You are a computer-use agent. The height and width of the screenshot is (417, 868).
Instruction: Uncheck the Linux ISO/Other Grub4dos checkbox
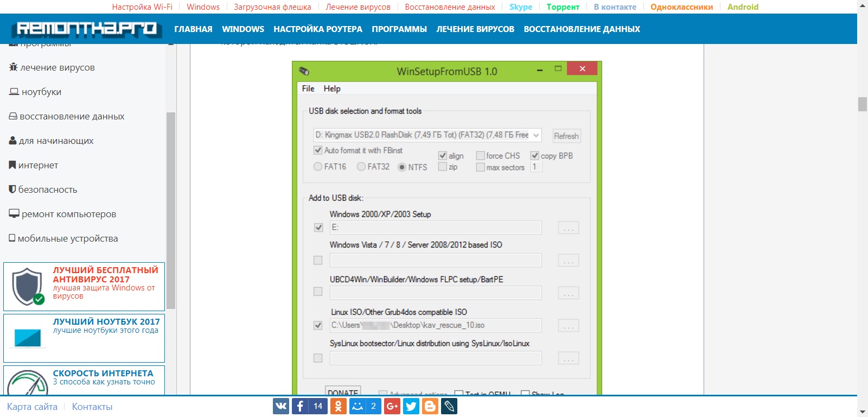click(x=318, y=325)
